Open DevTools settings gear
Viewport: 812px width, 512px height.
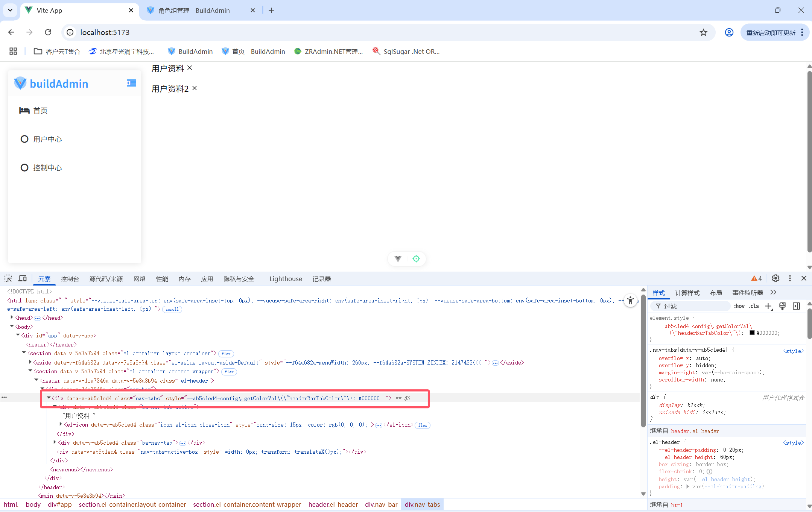click(x=776, y=278)
